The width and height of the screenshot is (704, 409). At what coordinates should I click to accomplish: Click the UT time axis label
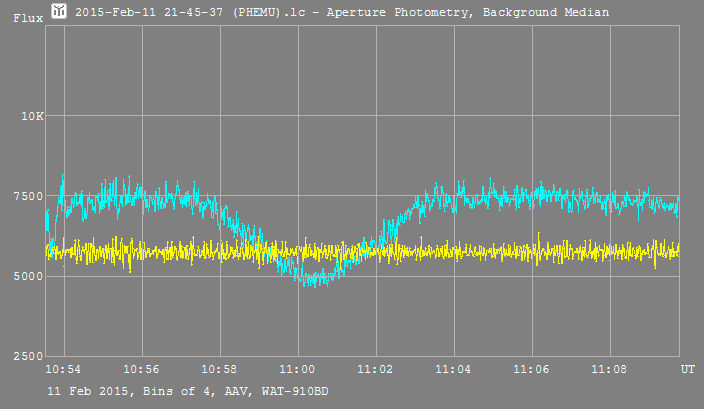(x=688, y=370)
